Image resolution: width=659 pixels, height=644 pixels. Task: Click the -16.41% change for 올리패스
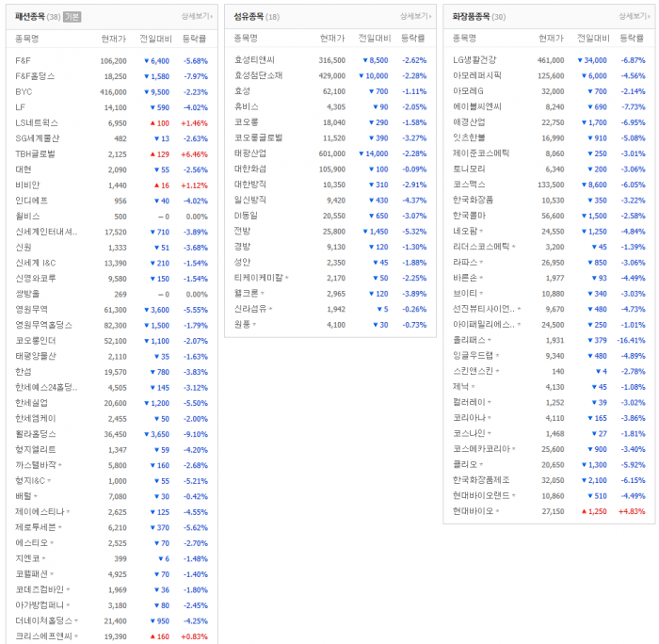click(x=631, y=341)
